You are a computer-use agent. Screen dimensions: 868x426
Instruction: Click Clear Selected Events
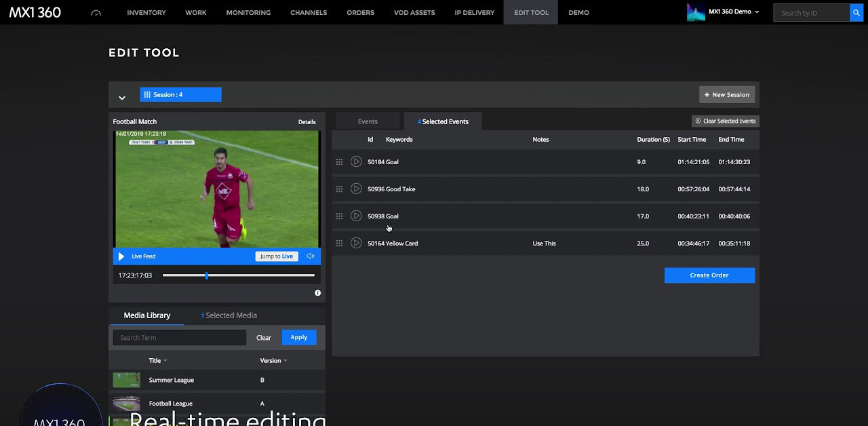click(x=726, y=121)
